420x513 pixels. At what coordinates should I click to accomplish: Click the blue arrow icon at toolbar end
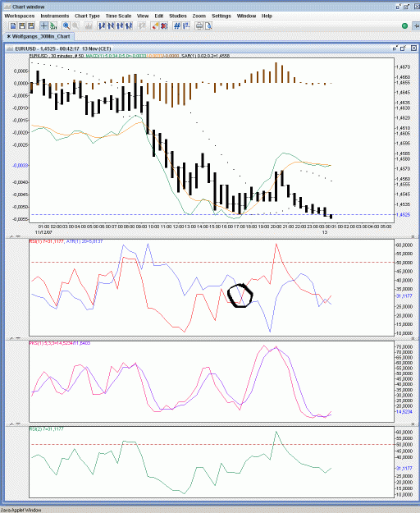coord(416,25)
